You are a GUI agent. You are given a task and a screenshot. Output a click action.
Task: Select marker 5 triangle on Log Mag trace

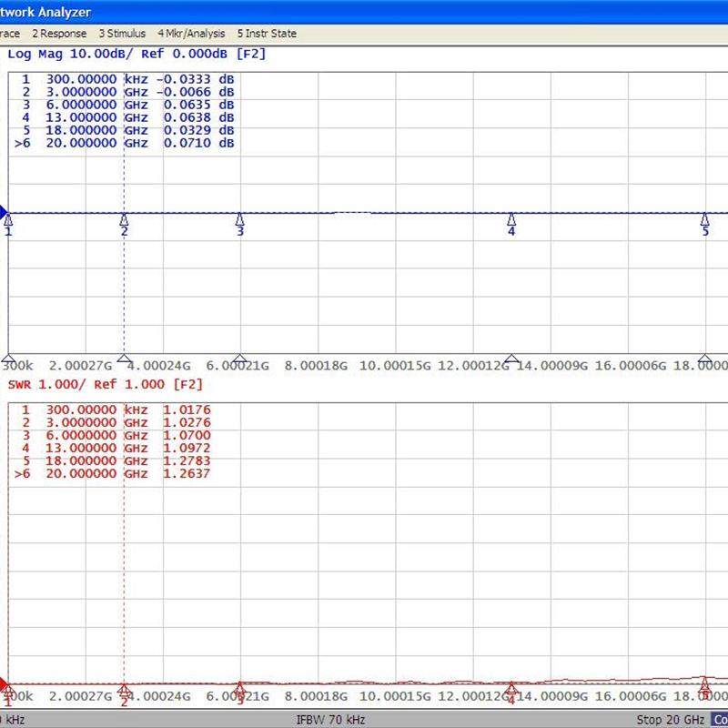point(704,219)
